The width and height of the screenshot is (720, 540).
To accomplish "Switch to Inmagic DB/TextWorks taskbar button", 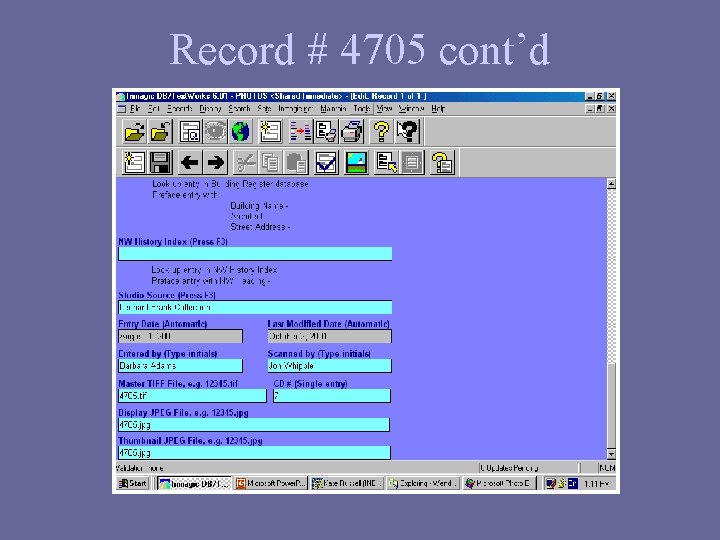I will tap(194, 484).
